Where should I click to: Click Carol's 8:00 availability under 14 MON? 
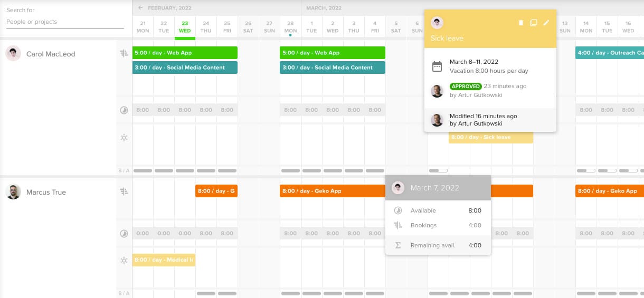click(x=586, y=110)
